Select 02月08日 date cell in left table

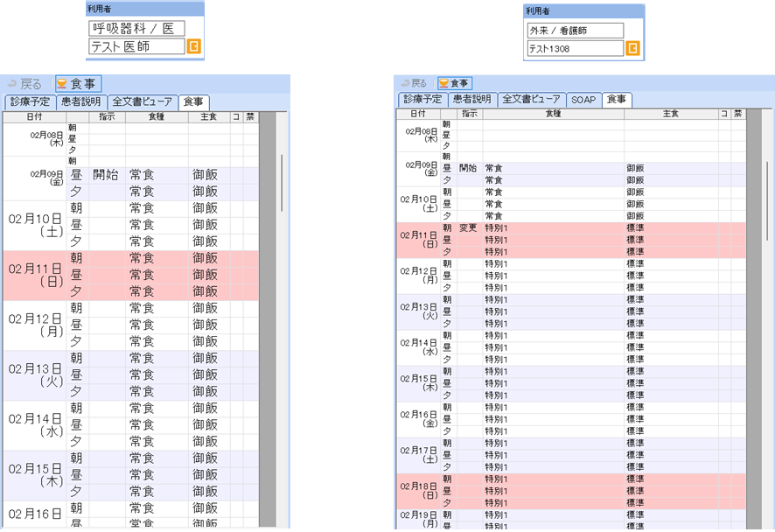pos(35,139)
